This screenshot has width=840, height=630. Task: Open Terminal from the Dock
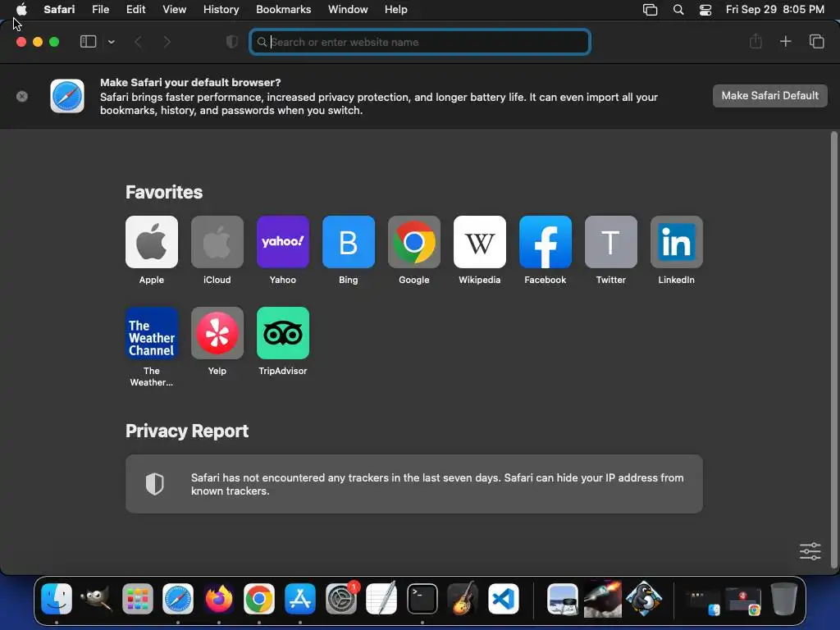422,598
